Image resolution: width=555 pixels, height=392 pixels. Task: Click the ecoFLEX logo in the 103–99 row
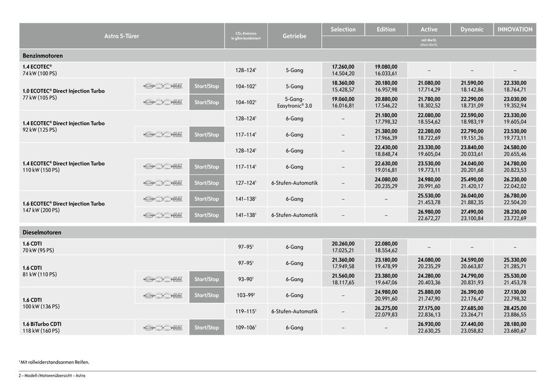pyautogui.click(x=162, y=295)
